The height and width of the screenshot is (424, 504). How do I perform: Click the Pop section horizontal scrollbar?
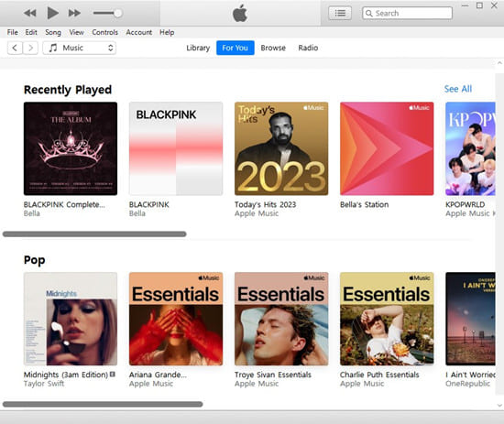tap(103, 404)
